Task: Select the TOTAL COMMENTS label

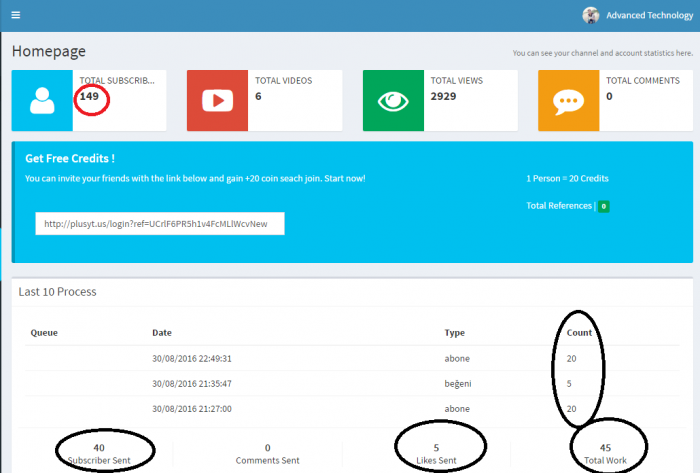Action: pyautogui.click(x=643, y=81)
